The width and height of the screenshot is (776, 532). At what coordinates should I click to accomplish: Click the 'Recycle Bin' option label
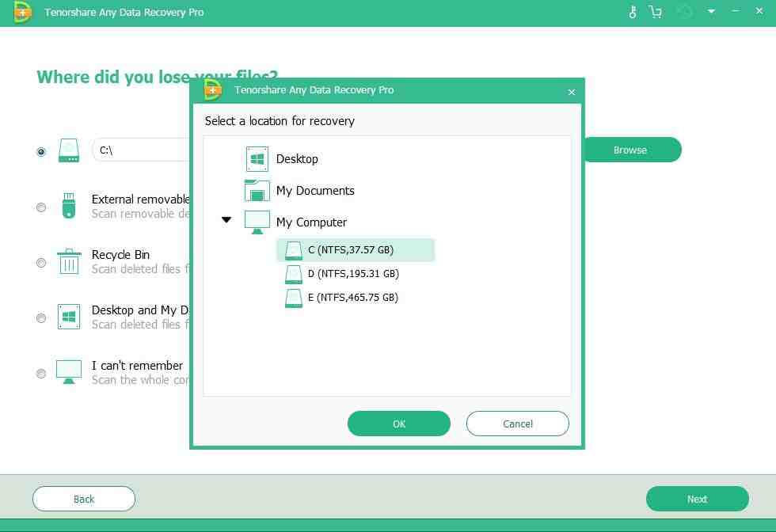click(120, 255)
